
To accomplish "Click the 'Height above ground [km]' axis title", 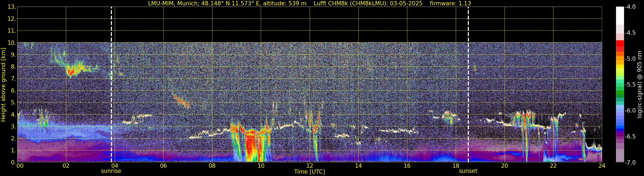I will pyautogui.click(x=3, y=85).
